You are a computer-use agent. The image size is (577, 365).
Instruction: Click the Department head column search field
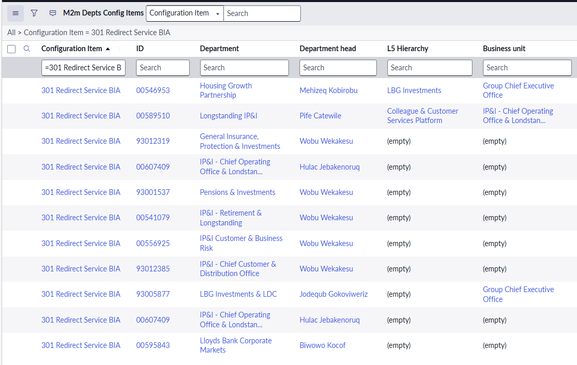[x=338, y=68]
